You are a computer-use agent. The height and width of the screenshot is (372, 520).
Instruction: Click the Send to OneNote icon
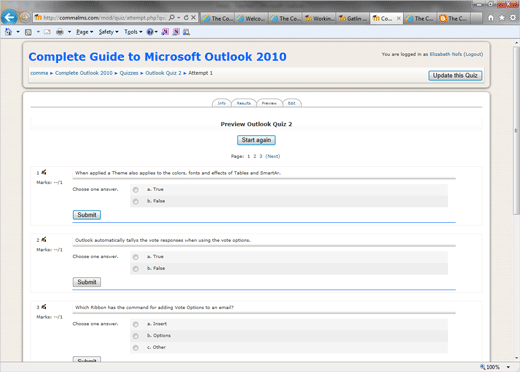pos(165,32)
